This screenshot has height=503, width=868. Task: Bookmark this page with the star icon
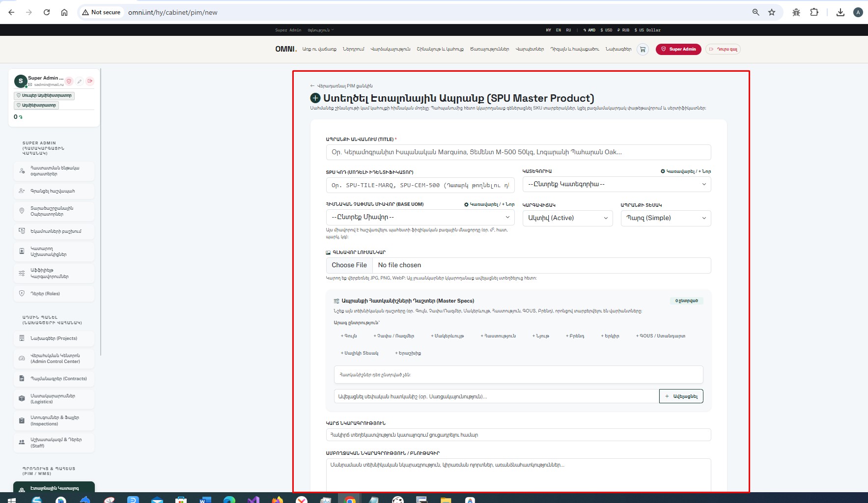(x=772, y=12)
